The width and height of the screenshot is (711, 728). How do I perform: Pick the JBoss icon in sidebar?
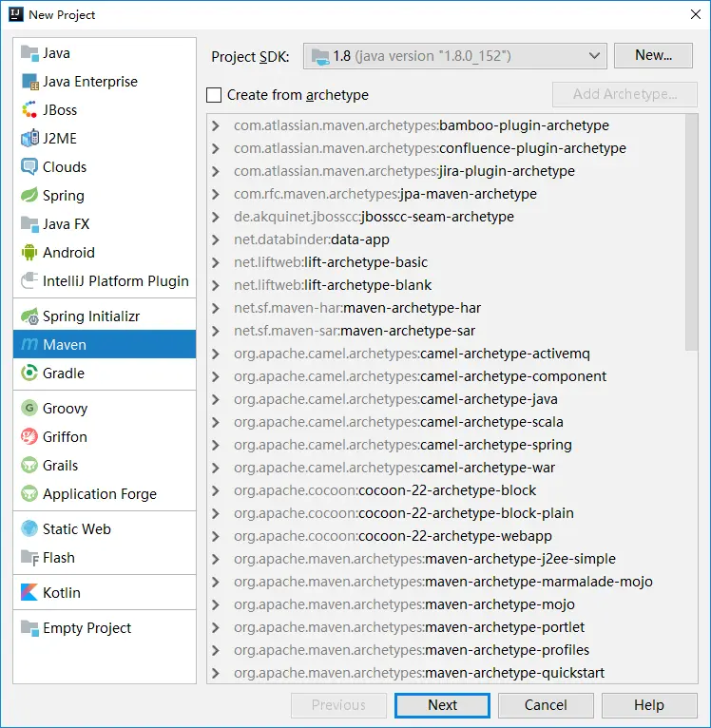tap(29, 110)
